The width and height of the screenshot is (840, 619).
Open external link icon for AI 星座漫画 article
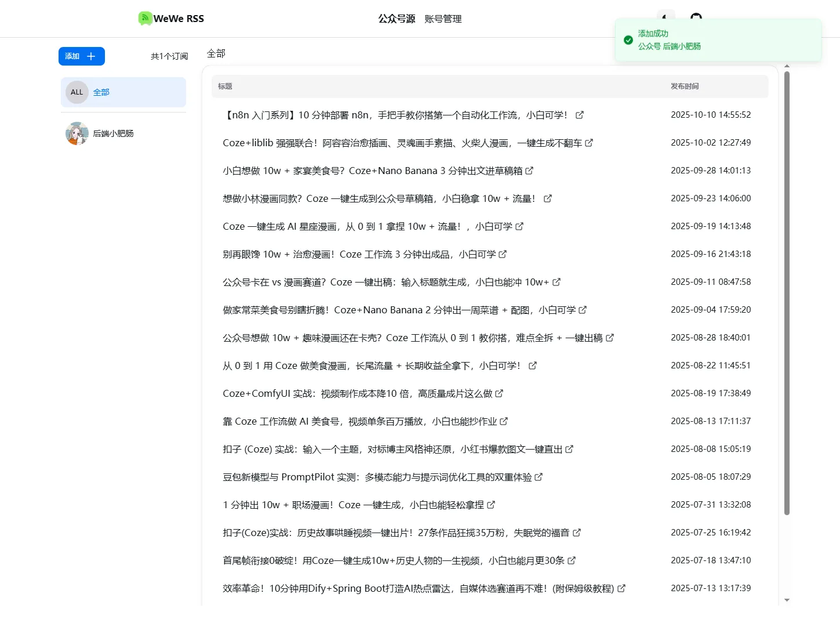pos(519,226)
